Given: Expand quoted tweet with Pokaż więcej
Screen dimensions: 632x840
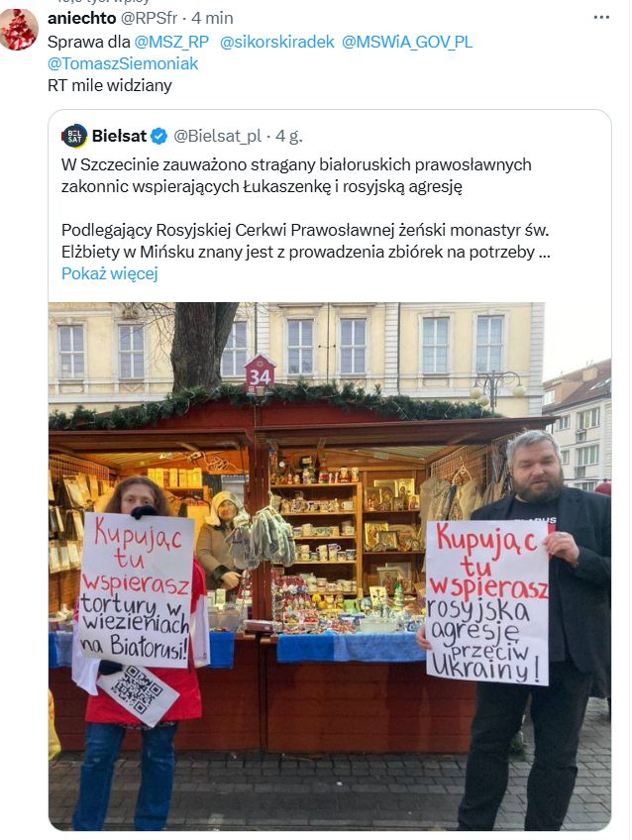Looking at the screenshot, I should [x=110, y=273].
